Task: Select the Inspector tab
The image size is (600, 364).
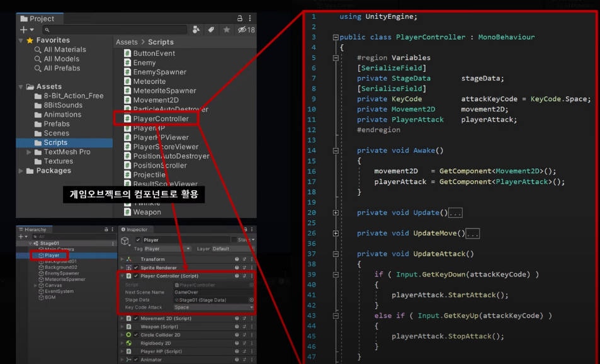Action: [x=135, y=229]
